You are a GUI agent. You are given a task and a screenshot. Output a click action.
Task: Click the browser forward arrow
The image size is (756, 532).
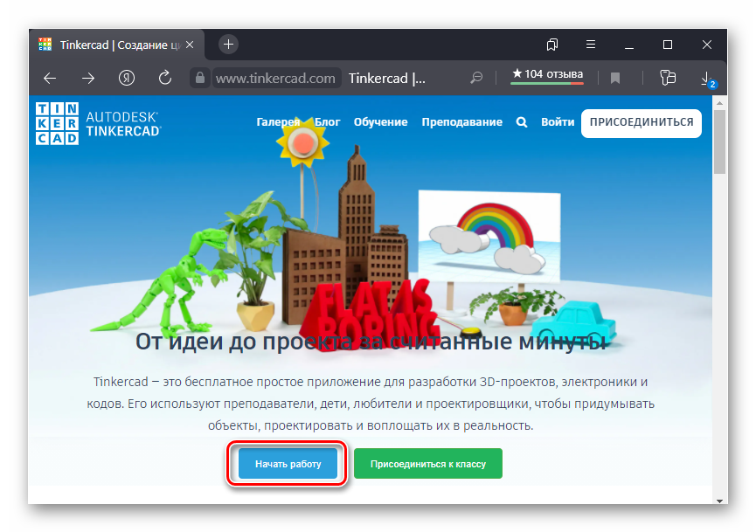click(88, 78)
